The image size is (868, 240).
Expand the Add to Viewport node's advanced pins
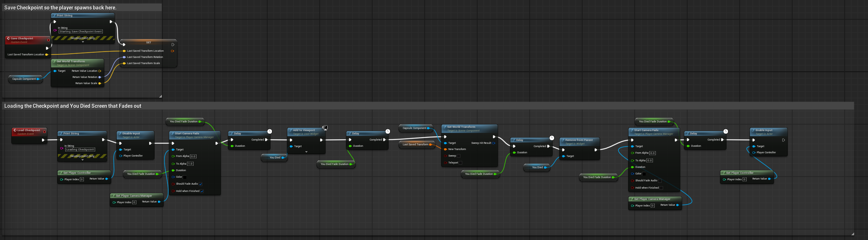pos(306,152)
